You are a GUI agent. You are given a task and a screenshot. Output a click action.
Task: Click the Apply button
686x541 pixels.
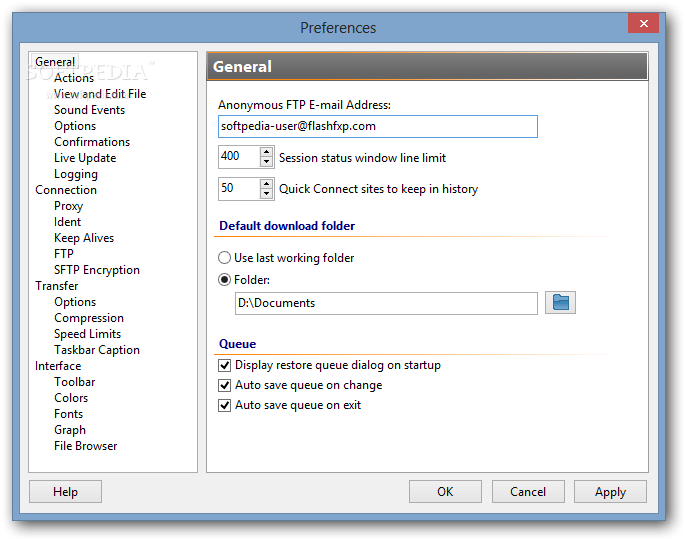[x=610, y=492]
